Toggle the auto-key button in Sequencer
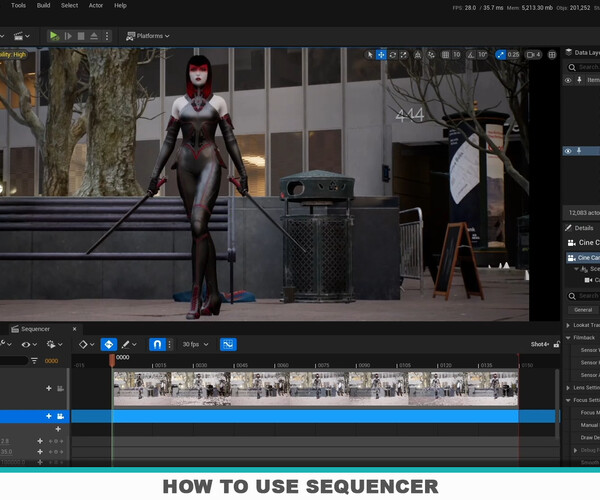This screenshot has width=600, height=500. (109, 345)
